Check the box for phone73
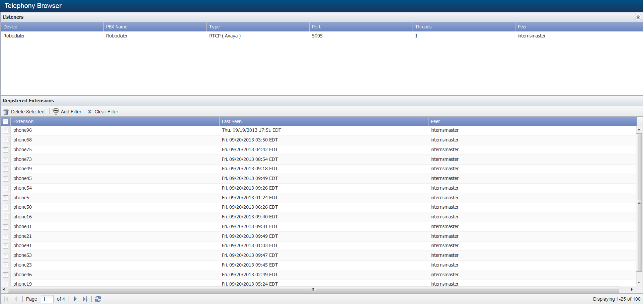Viewport: 644px width, 305px height. pyautogui.click(x=6, y=160)
